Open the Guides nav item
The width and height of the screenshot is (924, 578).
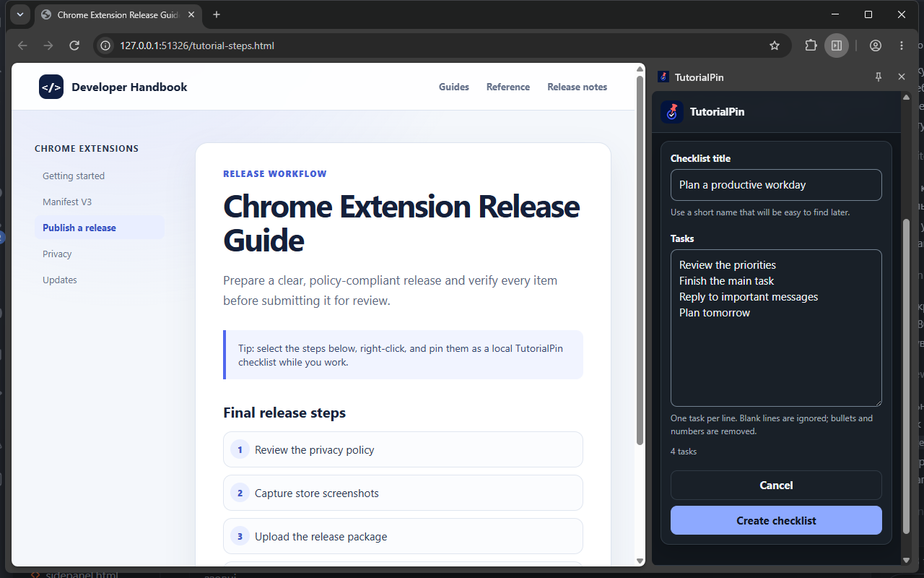(x=454, y=87)
